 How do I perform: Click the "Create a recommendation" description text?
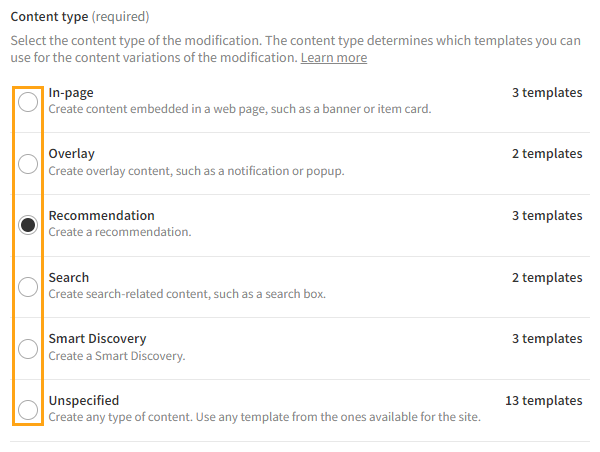pyautogui.click(x=119, y=232)
